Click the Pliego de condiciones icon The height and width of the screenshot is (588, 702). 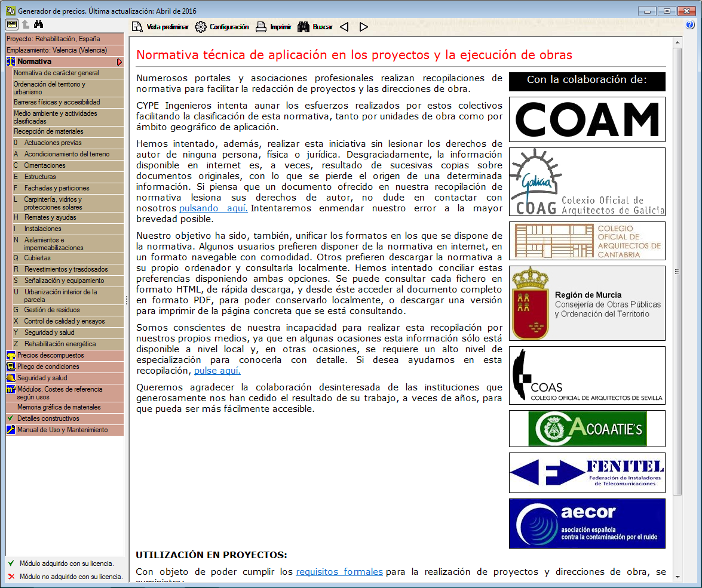[11, 367]
